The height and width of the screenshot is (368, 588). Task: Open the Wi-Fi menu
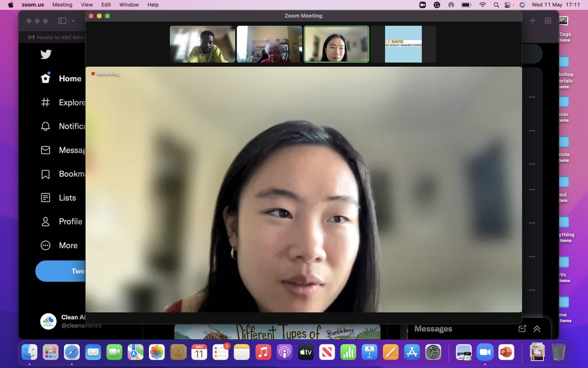coord(483,4)
